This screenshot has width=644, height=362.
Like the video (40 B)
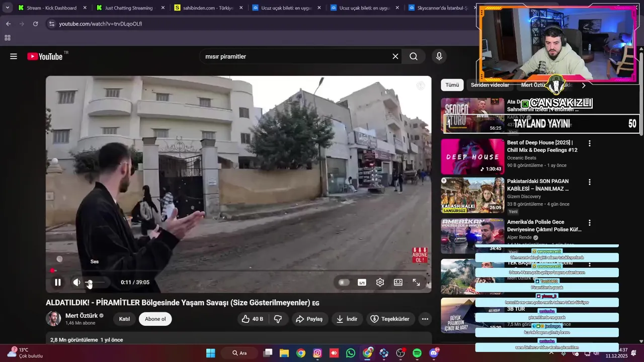pyautogui.click(x=253, y=319)
